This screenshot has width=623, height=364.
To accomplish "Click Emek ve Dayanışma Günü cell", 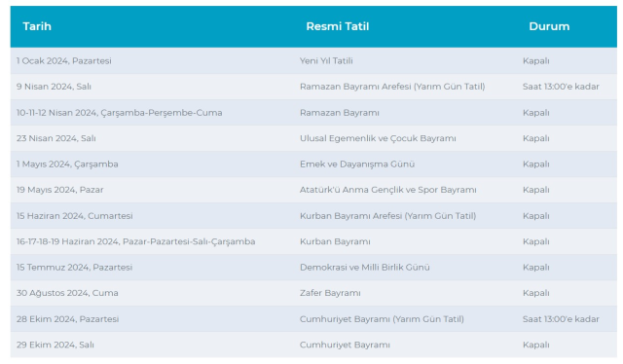I will click(357, 164).
